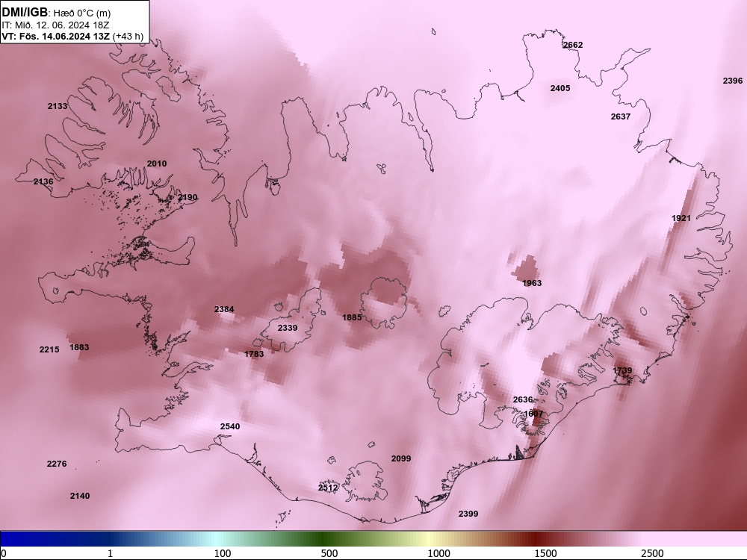Click the 500 label on color scale
This screenshot has height=560, width=747.
(x=329, y=553)
